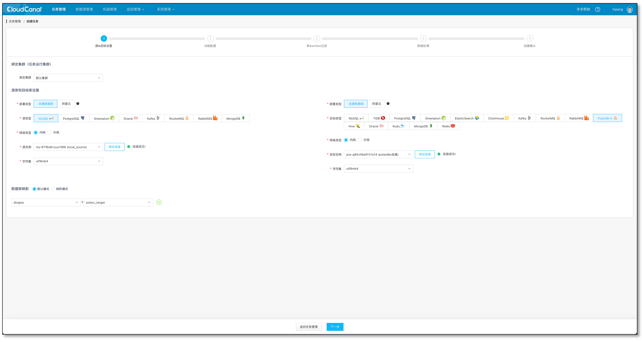Click step 2 功能配置 progress marker
The width and height of the screenshot is (644, 342).
210,38
